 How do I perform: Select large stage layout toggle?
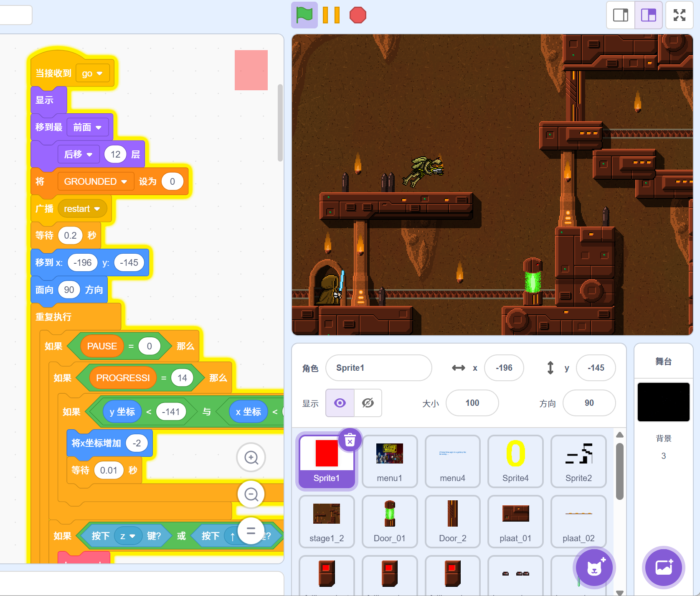(x=648, y=15)
